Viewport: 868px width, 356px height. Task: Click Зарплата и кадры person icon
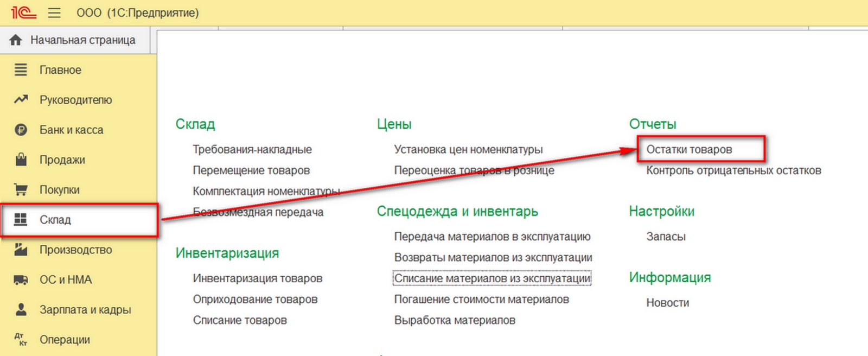21,309
